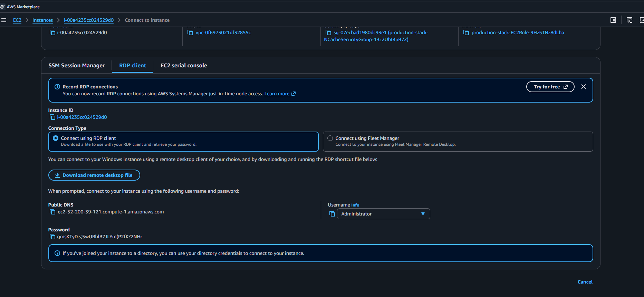
Task: Select the RDP client tab
Action: tap(133, 66)
